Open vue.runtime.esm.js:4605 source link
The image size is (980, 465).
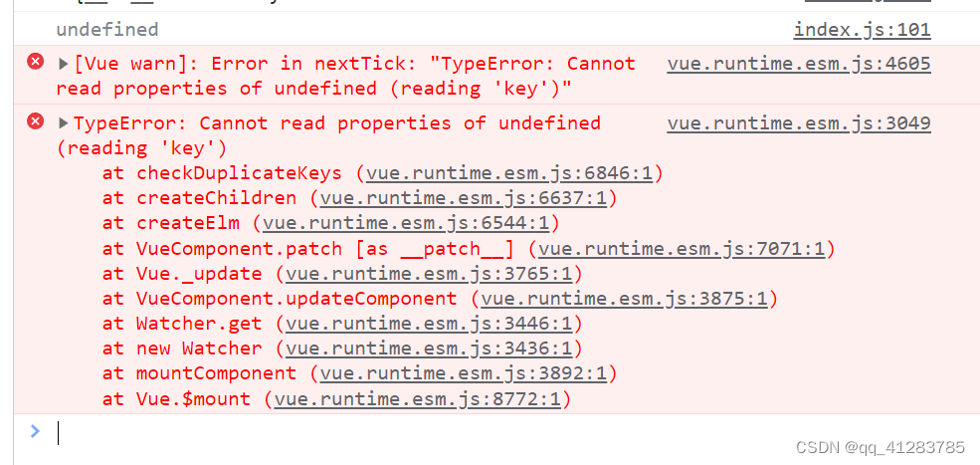pos(799,64)
